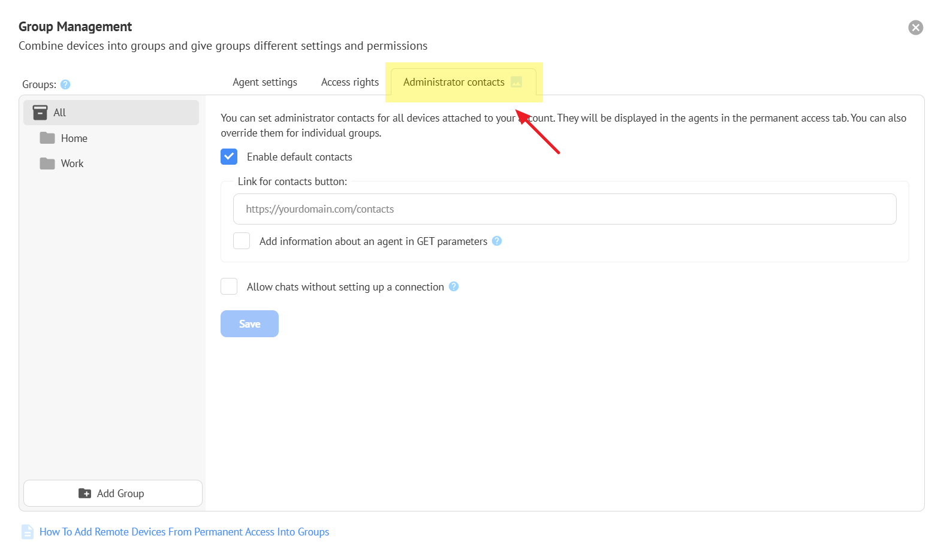Screen dimensions: 944x560
Task: Close the Group Management dialog
Action: (915, 28)
